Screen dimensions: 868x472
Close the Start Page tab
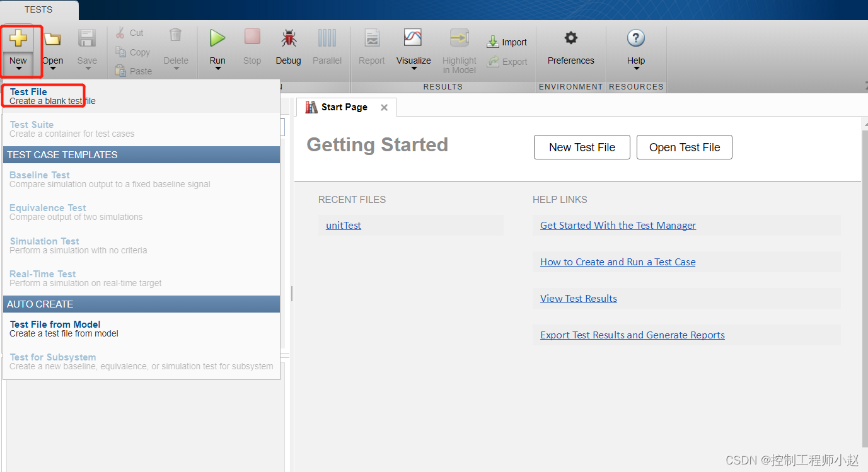384,108
